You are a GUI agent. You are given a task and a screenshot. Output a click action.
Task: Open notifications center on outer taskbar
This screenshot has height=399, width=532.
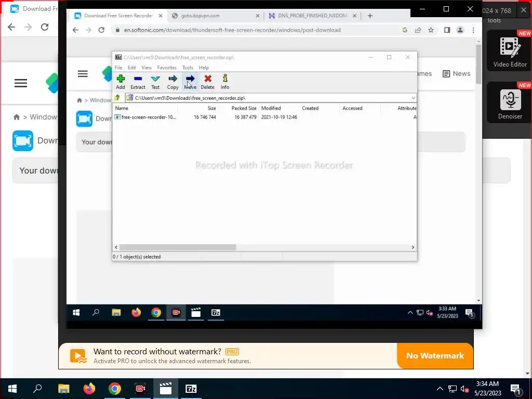pos(516,390)
